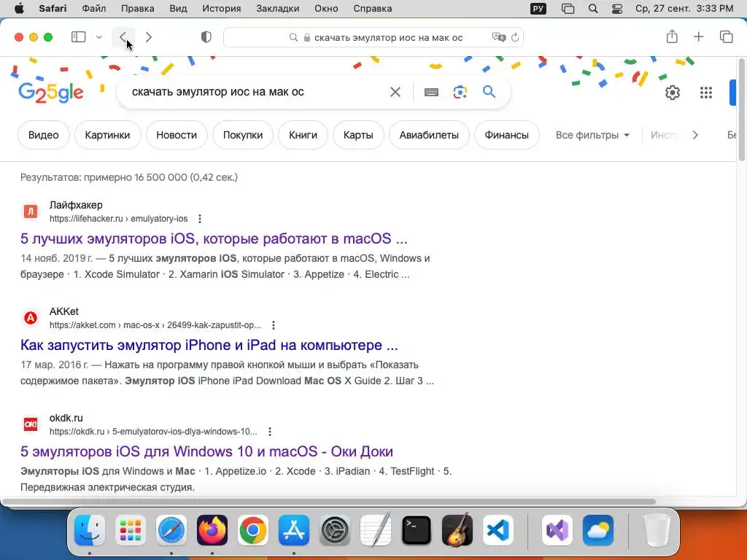This screenshot has width=747, height=560.
Task: Open the Закладки menu
Action: (x=278, y=9)
